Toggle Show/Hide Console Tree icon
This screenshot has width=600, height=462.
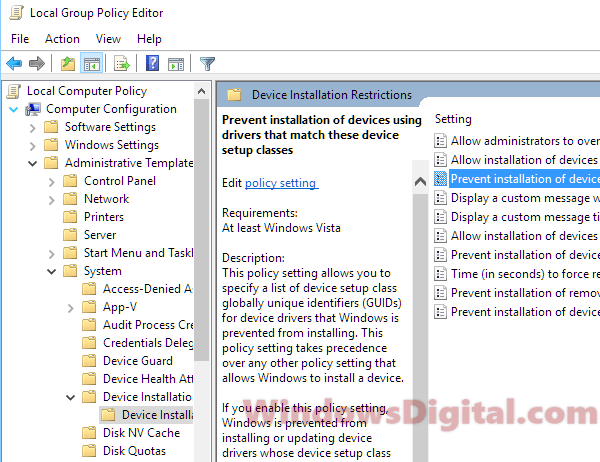pyautogui.click(x=91, y=63)
